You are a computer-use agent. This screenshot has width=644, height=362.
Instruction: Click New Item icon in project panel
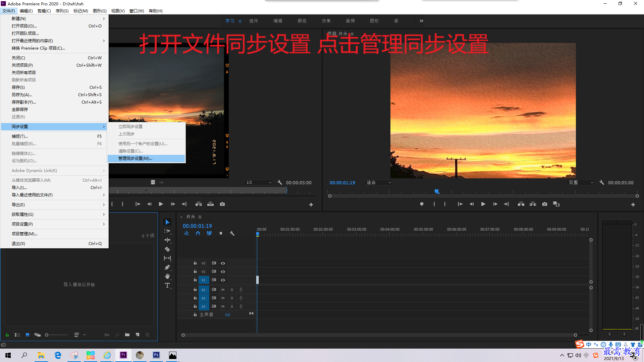tap(138, 335)
